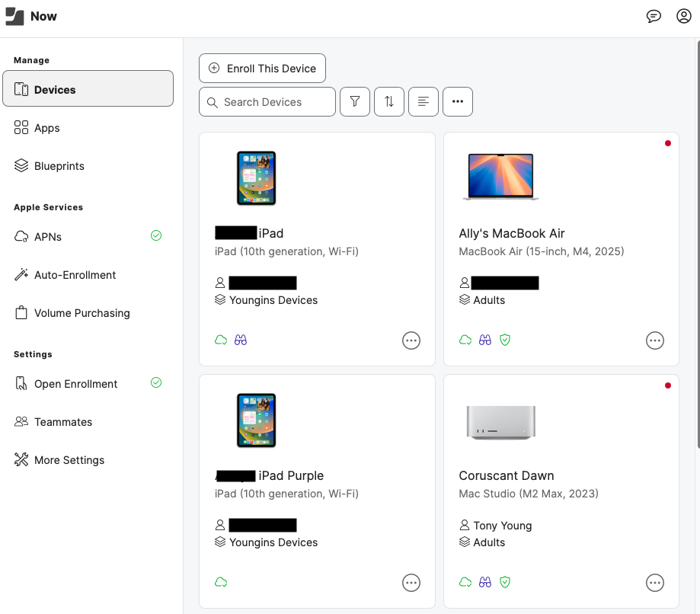
Task: Open the Coruscant Dawn Mac Studio thumbnail
Action: click(x=500, y=423)
